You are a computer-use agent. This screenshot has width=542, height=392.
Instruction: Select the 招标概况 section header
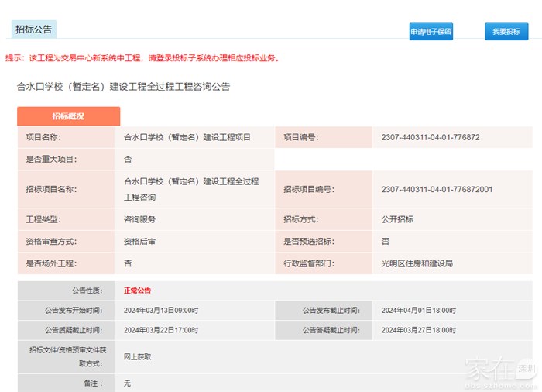[x=68, y=116]
